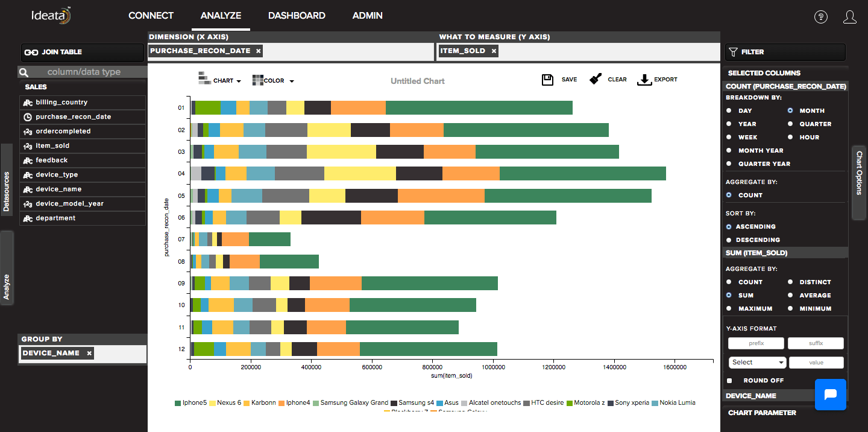Select Year breakdown radio
The image size is (868, 432).
pyautogui.click(x=729, y=124)
